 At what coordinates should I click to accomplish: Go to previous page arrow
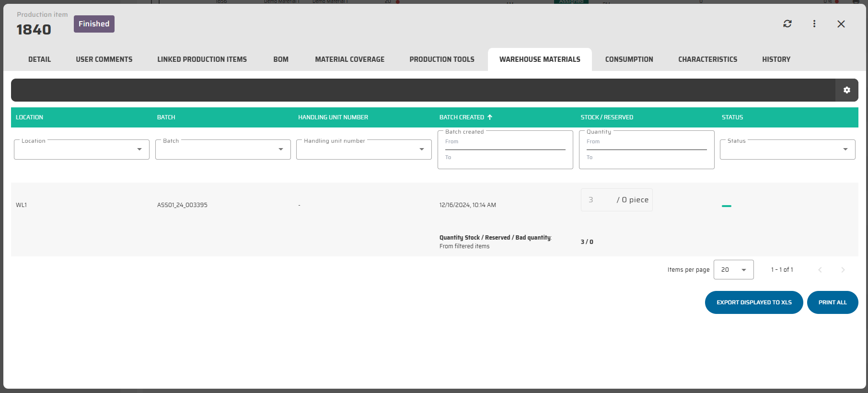point(820,270)
